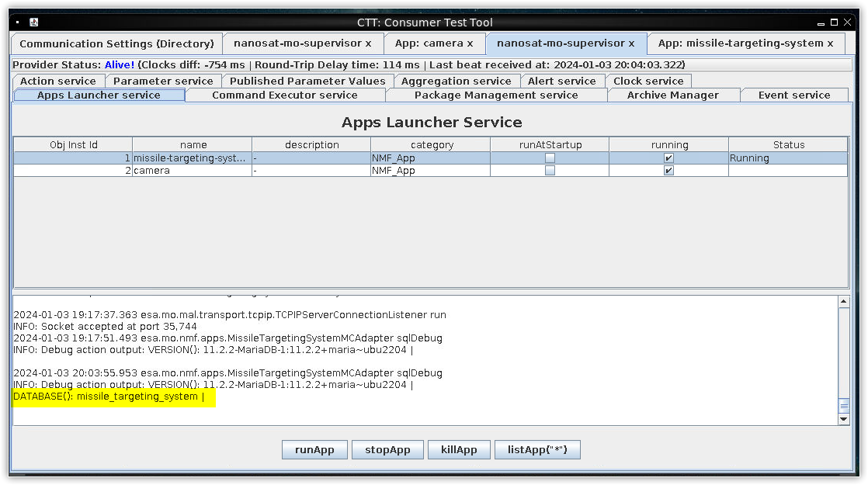This screenshot has width=868, height=485.
Task: Uncheck running for the missile-targeting-system row
Action: tap(668, 158)
